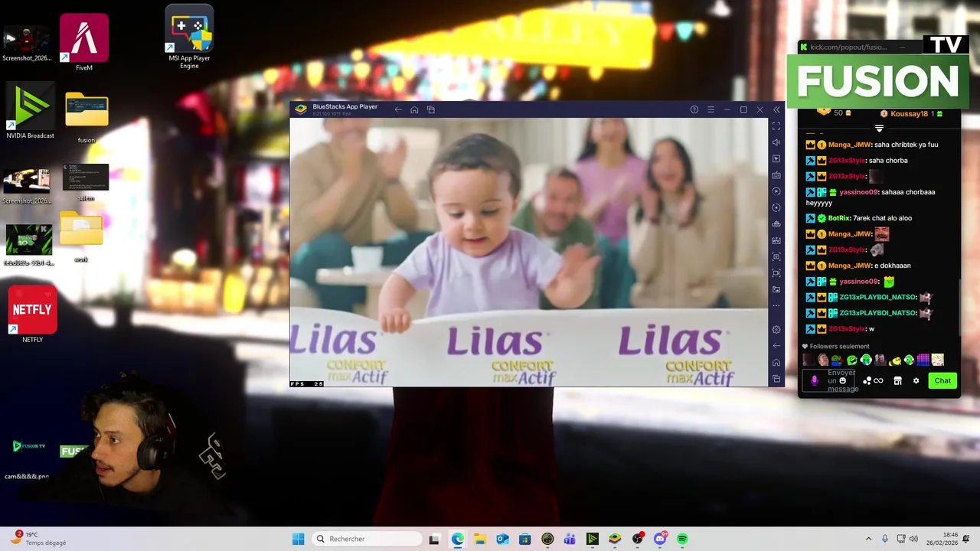
Task: Open File Explorer from taskbar
Action: [479, 539]
